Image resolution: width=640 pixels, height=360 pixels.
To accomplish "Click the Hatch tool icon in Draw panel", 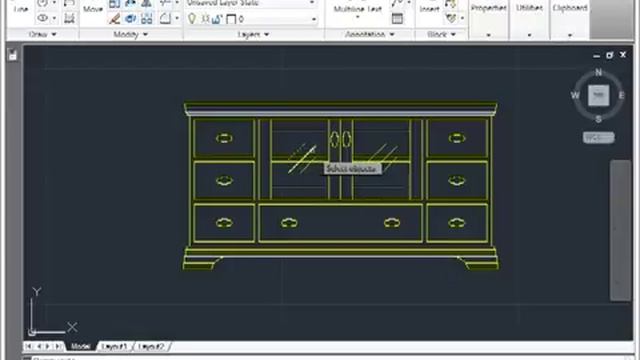I will click(69, 18).
